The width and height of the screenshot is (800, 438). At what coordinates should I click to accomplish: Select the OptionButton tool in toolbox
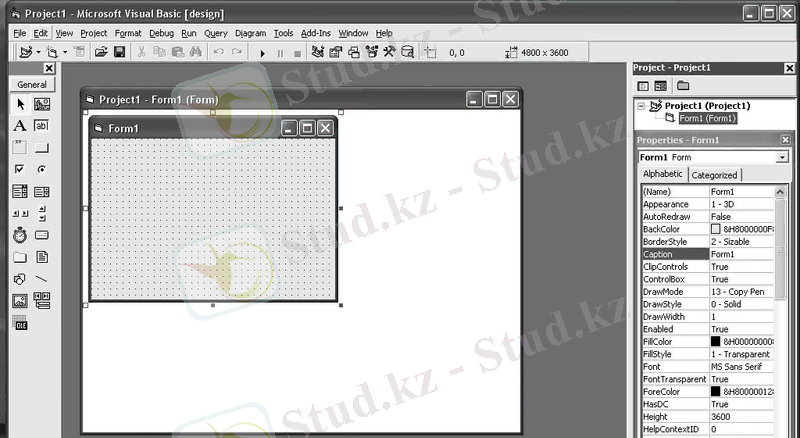(42, 169)
